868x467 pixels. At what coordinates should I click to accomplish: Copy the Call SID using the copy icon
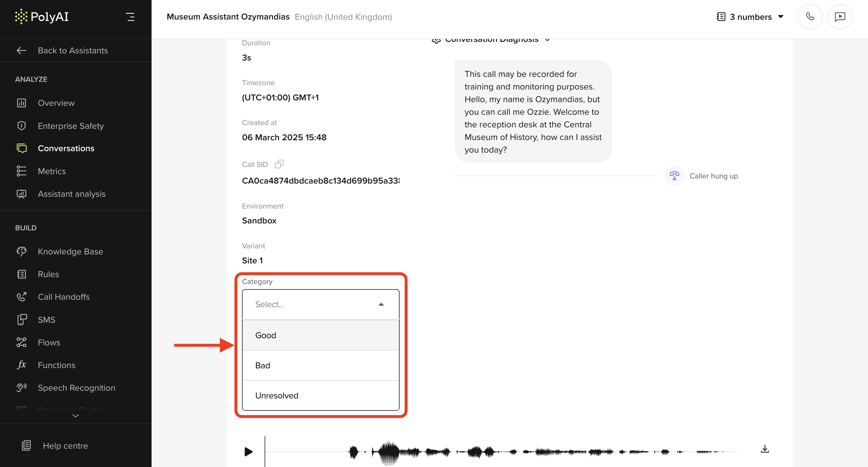coord(279,164)
